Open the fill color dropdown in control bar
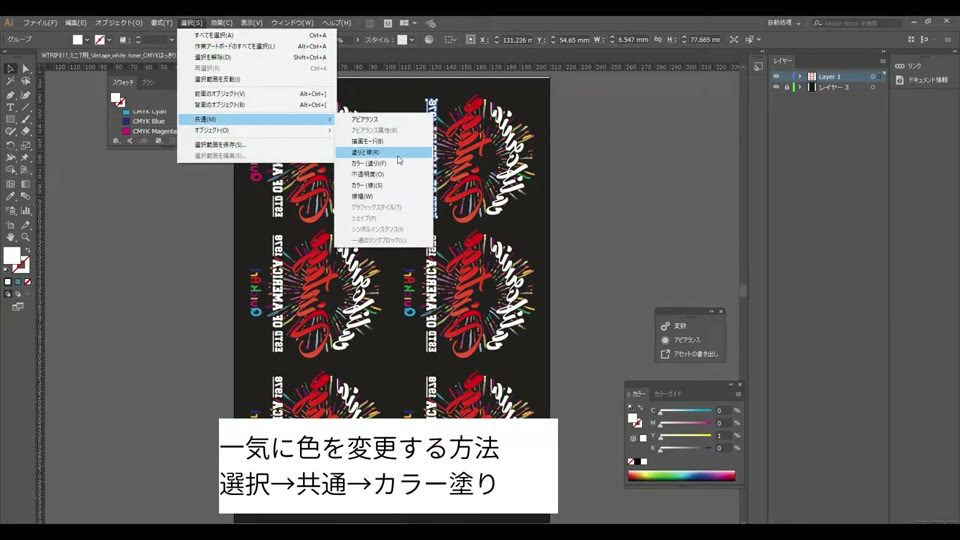960x540 pixels. (x=87, y=40)
